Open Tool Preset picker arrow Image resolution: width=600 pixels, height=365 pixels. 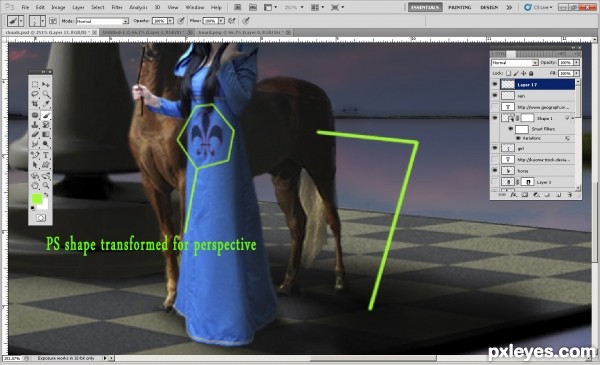[21, 21]
